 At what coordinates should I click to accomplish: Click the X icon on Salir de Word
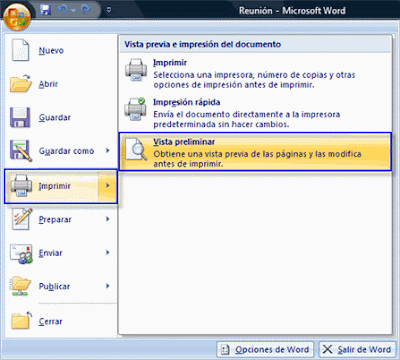tap(327, 349)
